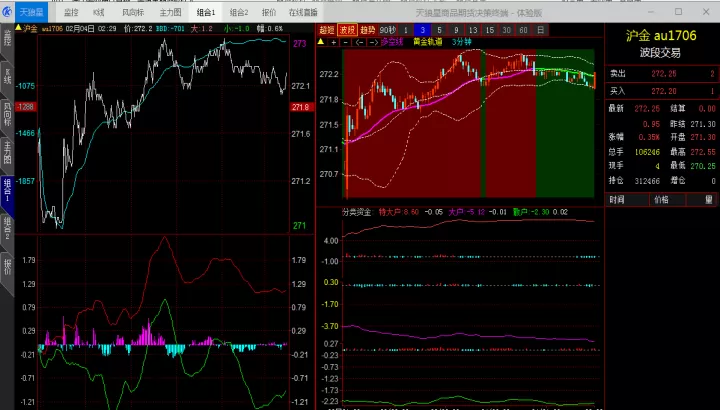Open the 在线直播 top tab
The height and width of the screenshot is (410, 720).
(303, 12)
